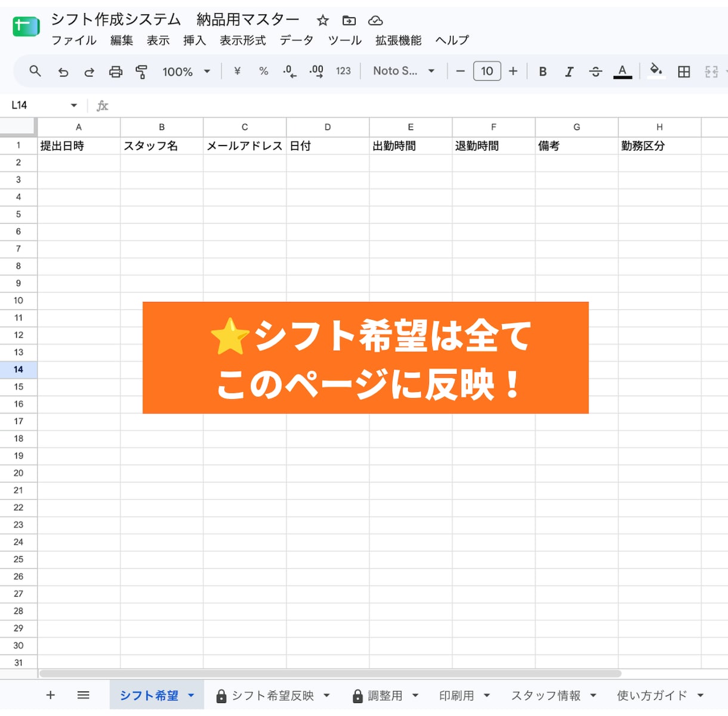728x716 pixels.
Task: Add a new sheet with plus button
Action: coord(51,695)
